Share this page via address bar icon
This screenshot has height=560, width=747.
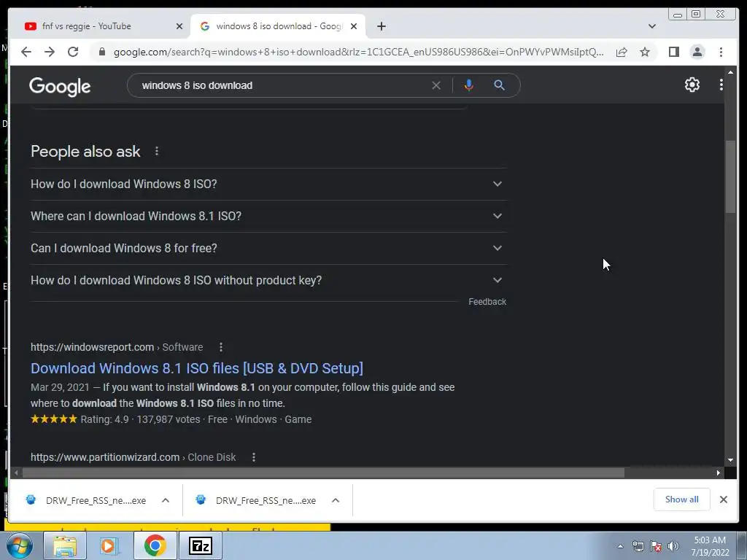[x=622, y=52]
